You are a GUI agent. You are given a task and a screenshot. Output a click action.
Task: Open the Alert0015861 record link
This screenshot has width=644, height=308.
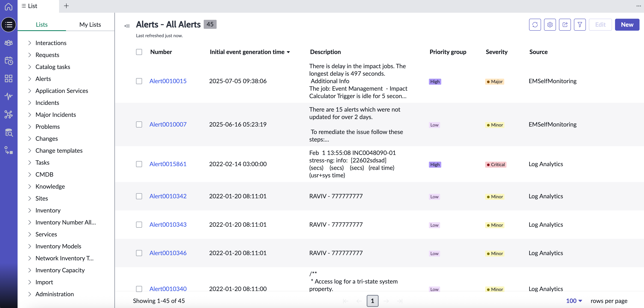coord(168,164)
